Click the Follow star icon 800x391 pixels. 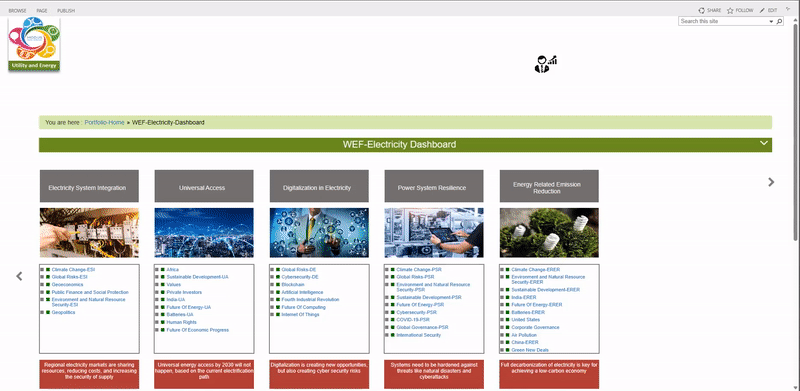[x=730, y=10]
